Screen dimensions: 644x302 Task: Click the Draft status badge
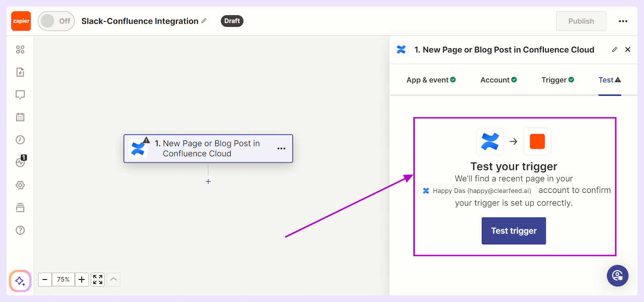click(x=232, y=21)
